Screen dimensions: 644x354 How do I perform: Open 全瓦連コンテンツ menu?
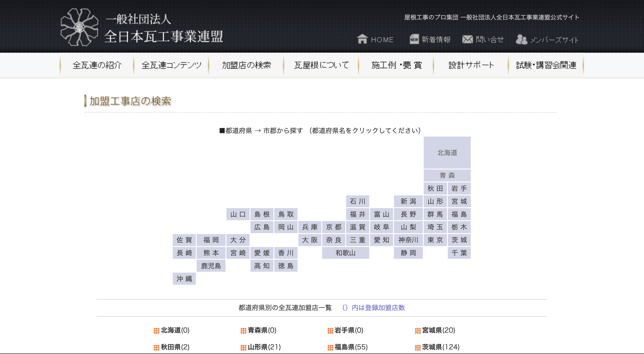point(171,65)
